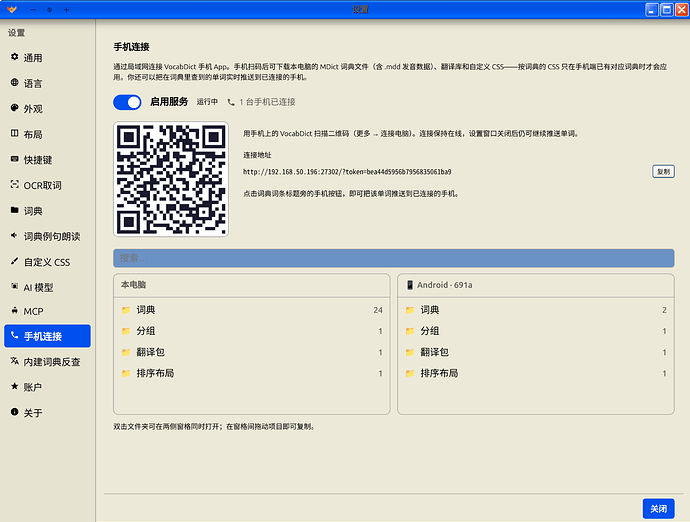The image size is (690, 522).
Task: Click the info icon beside 关于
Action: [15, 412]
